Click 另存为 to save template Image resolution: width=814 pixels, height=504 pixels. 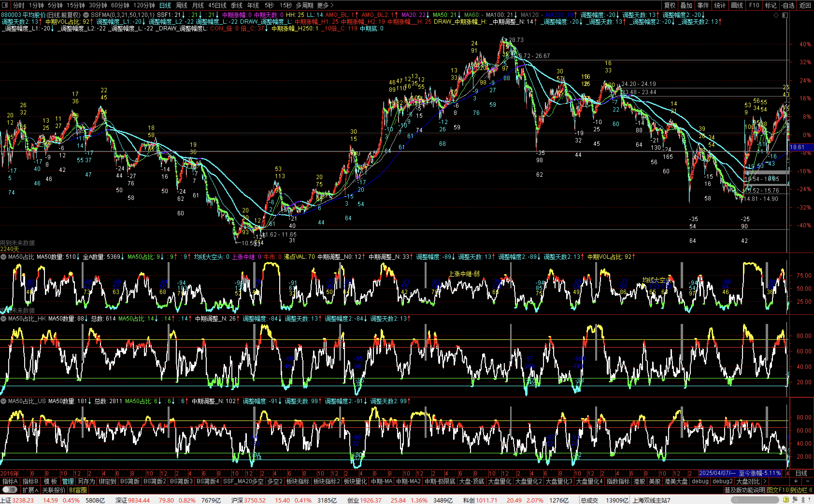86,481
